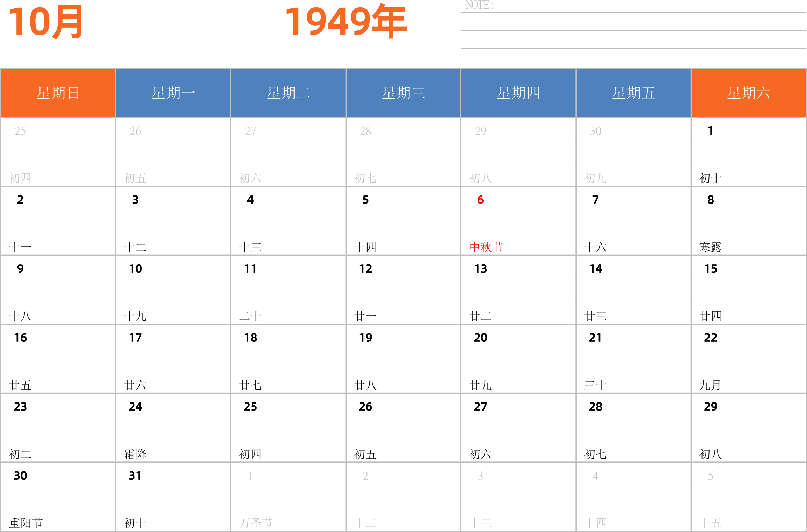This screenshot has height=532, width=807.
Task: Click the 星期一 header cell
Action: 173,93
